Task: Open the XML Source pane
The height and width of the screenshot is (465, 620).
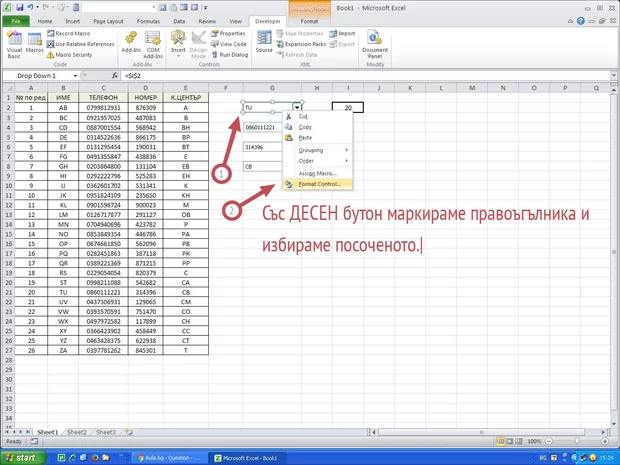Action: click(x=264, y=42)
